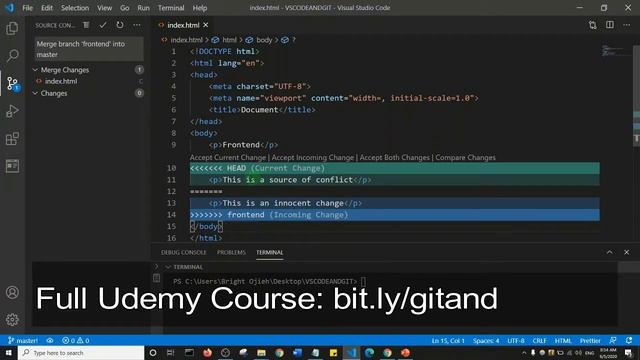Image resolution: width=640 pixels, height=360 pixels.
Task: Open the View menu
Action: click(104, 8)
